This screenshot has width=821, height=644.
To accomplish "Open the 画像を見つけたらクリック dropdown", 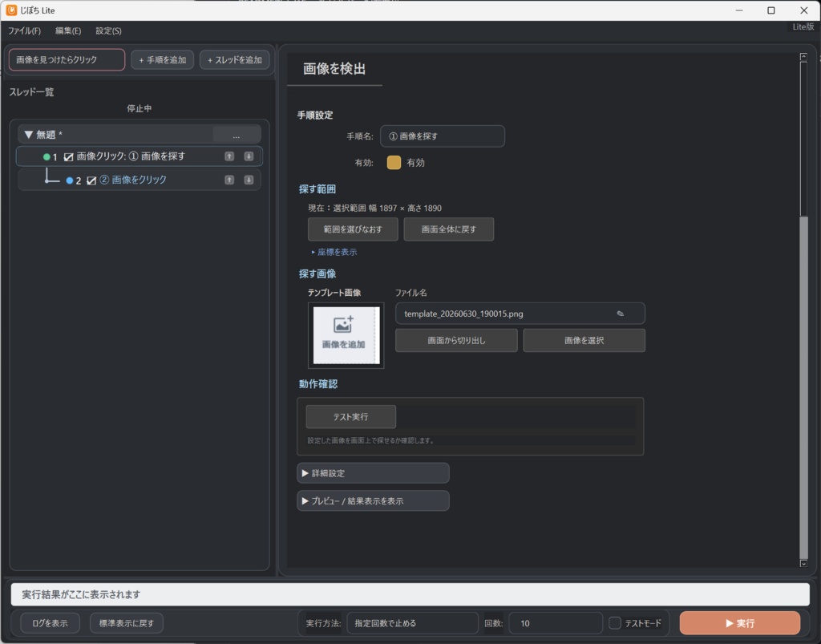I will tap(67, 59).
